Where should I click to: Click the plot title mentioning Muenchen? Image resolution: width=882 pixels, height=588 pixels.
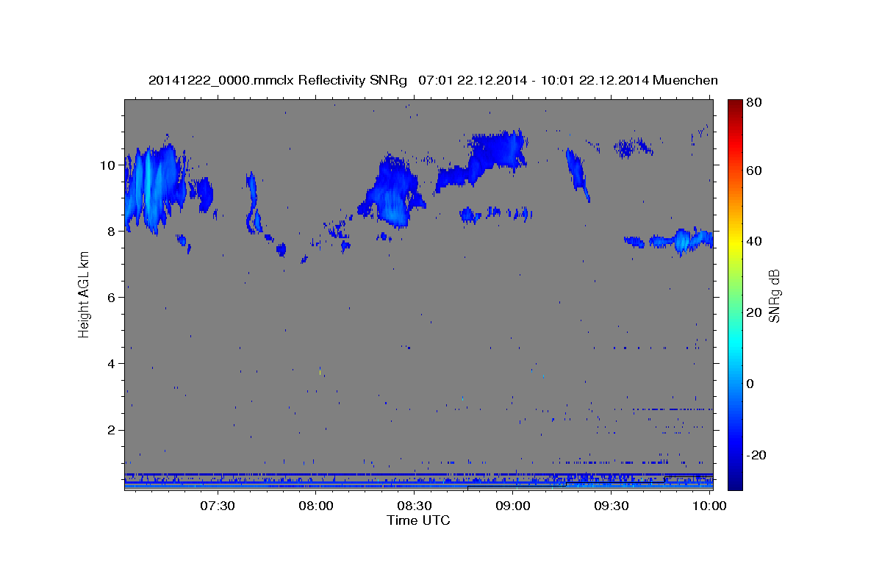pyautogui.click(x=433, y=80)
